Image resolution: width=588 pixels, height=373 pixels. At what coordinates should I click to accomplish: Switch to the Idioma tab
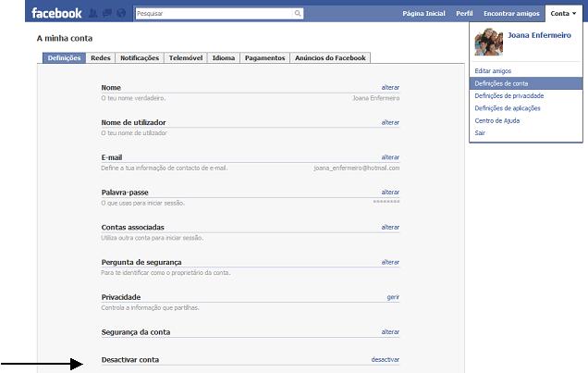pos(224,57)
